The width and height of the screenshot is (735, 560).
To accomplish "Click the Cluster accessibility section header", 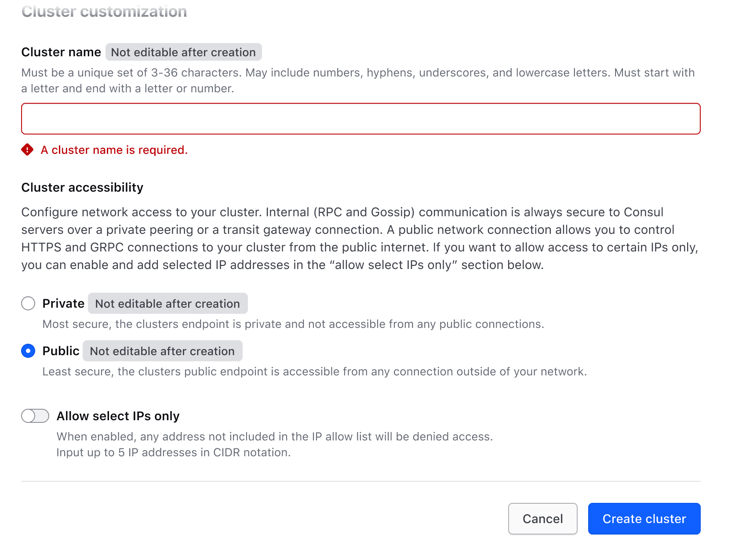I will tap(82, 187).
